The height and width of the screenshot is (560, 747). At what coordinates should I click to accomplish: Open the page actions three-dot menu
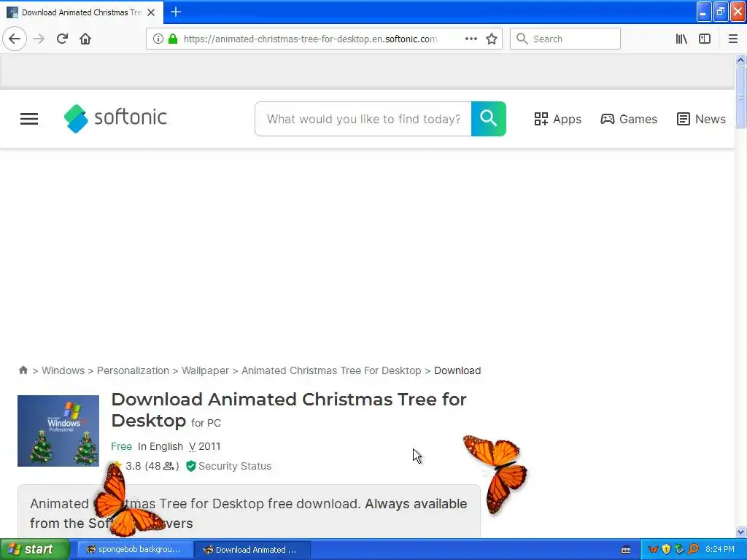[x=471, y=39]
